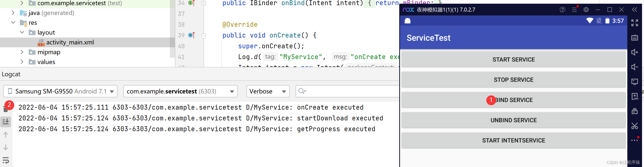Open Nox emulator settings gear
Viewport: 644px width, 167px height.
586,10
